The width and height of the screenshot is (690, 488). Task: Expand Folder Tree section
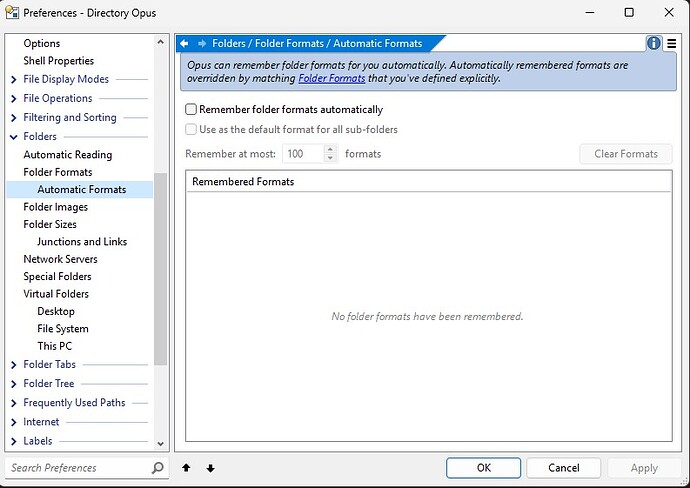[13, 384]
